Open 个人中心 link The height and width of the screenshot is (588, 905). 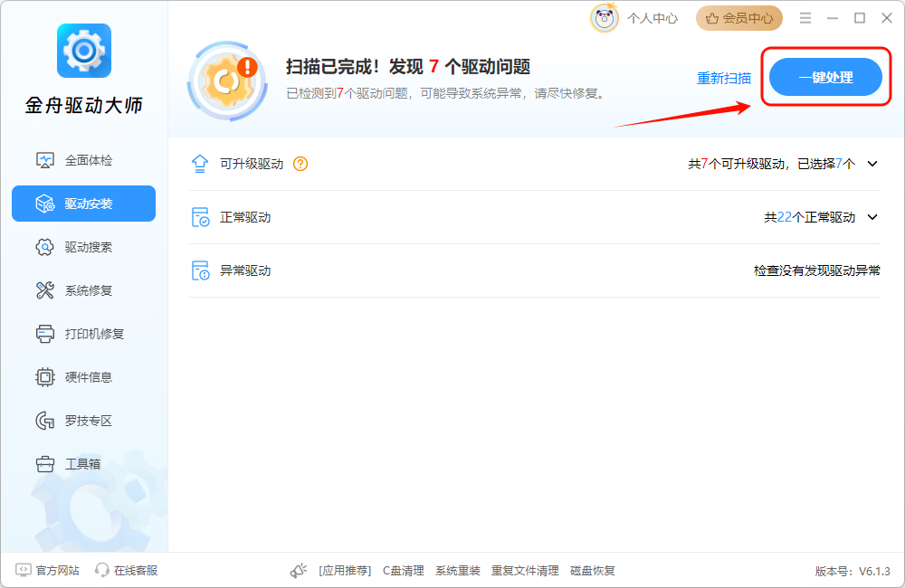coord(653,18)
